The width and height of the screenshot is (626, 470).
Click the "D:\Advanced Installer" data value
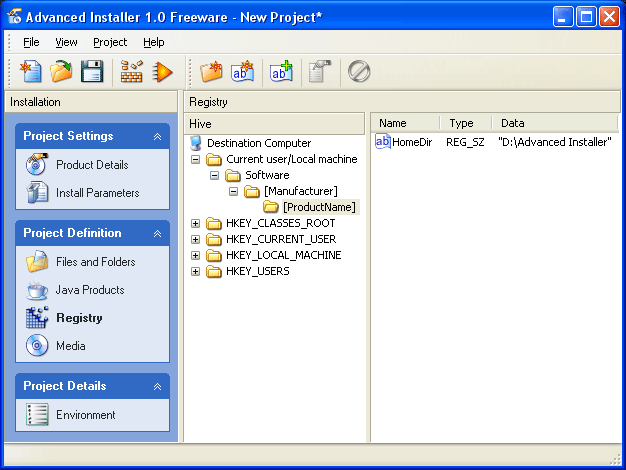555,142
